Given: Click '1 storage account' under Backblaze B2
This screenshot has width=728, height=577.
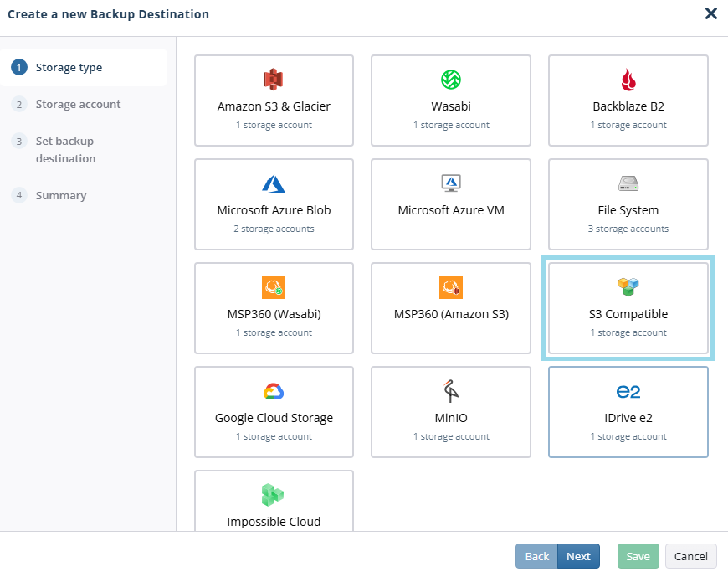Looking at the screenshot, I should 628,125.
